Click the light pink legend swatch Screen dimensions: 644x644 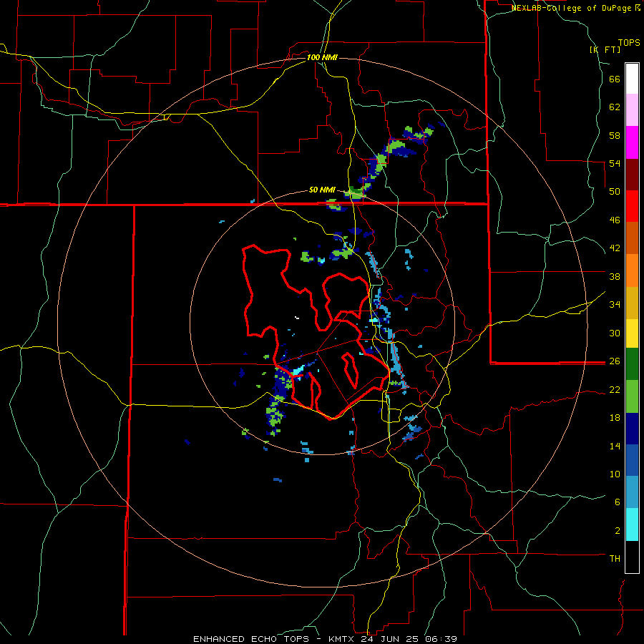tap(632, 109)
